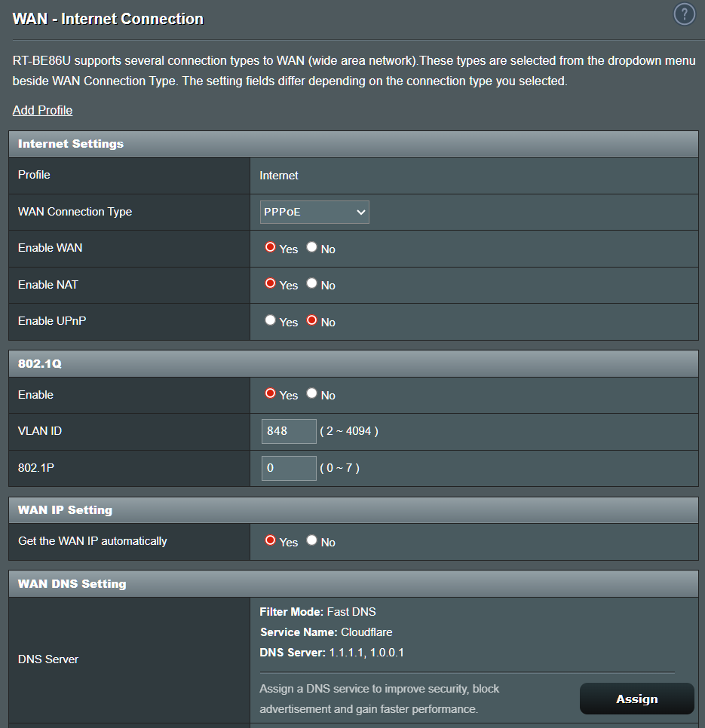Choose No for Enable UPnP

pos(312,320)
